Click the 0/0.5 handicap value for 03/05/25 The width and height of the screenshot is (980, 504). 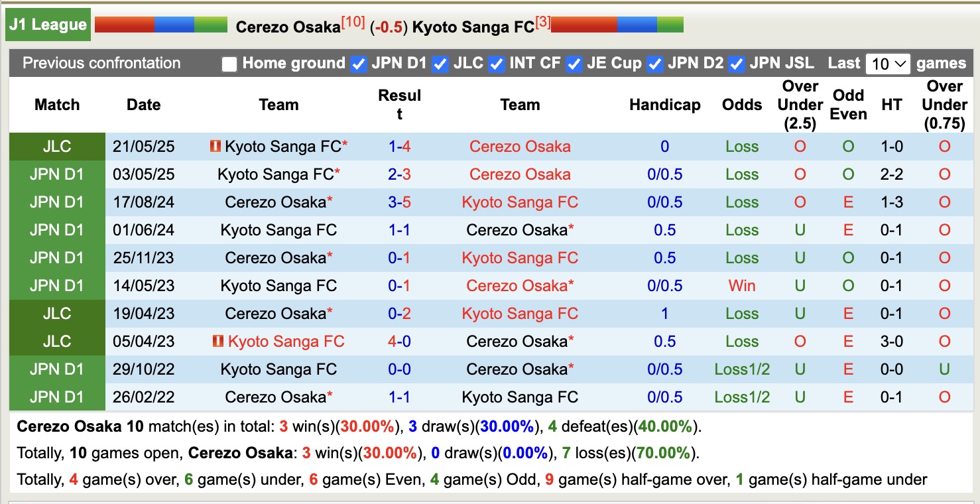[x=664, y=174]
